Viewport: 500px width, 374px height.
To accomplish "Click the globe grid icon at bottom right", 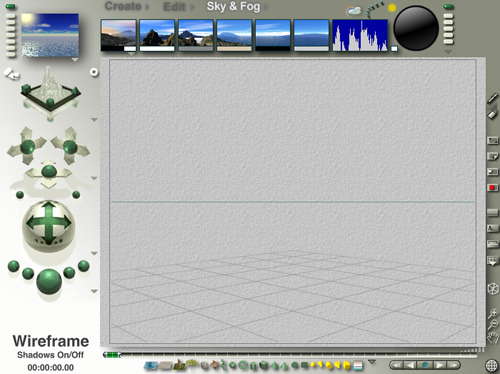I will click(492, 366).
